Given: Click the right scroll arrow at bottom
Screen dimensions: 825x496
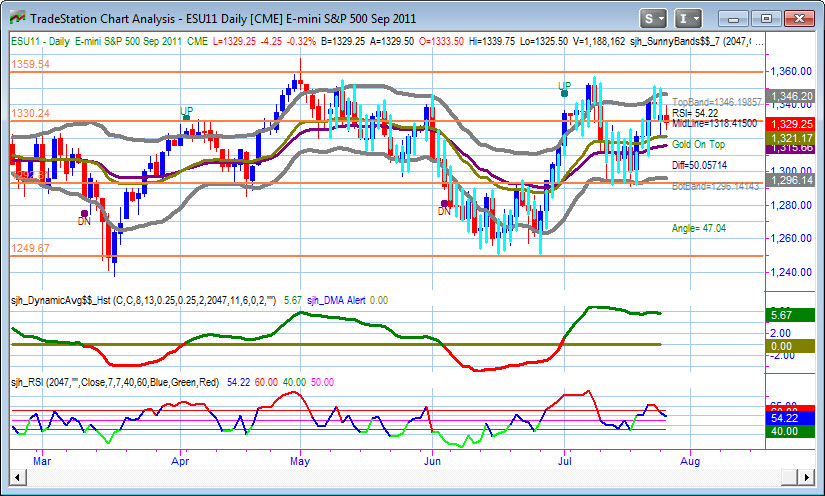Looking at the screenshot, I should 807,477.
